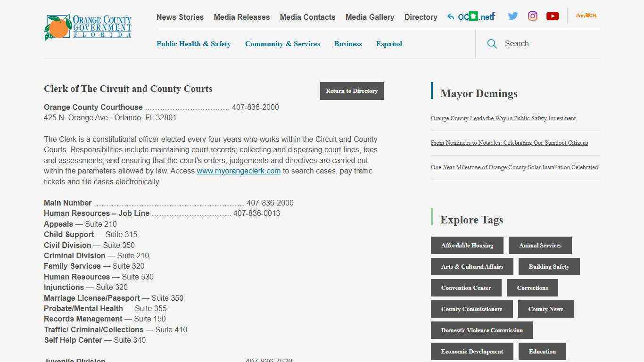This screenshot has width=644, height=362.
Task: Open the Media Gallery section
Action: click(x=370, y=17)
